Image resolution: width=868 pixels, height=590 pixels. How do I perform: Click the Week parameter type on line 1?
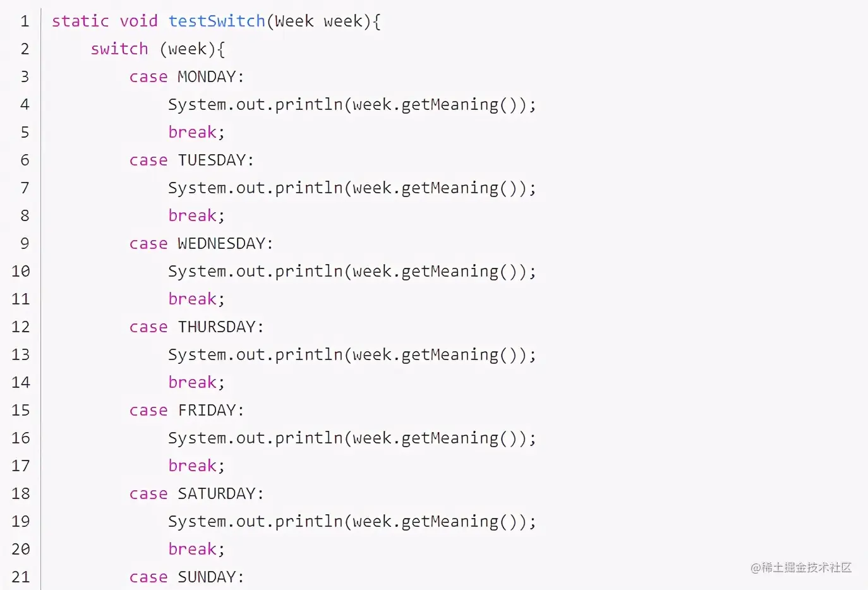294,21
